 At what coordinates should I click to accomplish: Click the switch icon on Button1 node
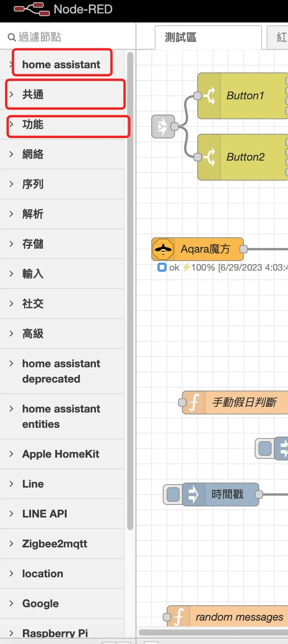pos(209,95)
